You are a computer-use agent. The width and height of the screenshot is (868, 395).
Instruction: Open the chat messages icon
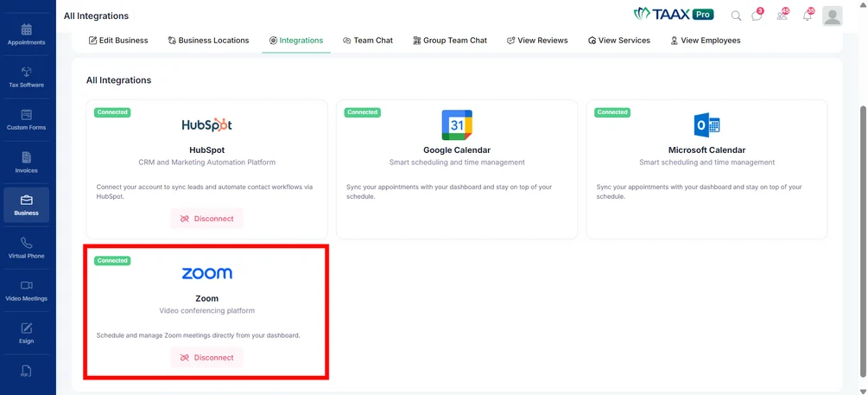757,15
